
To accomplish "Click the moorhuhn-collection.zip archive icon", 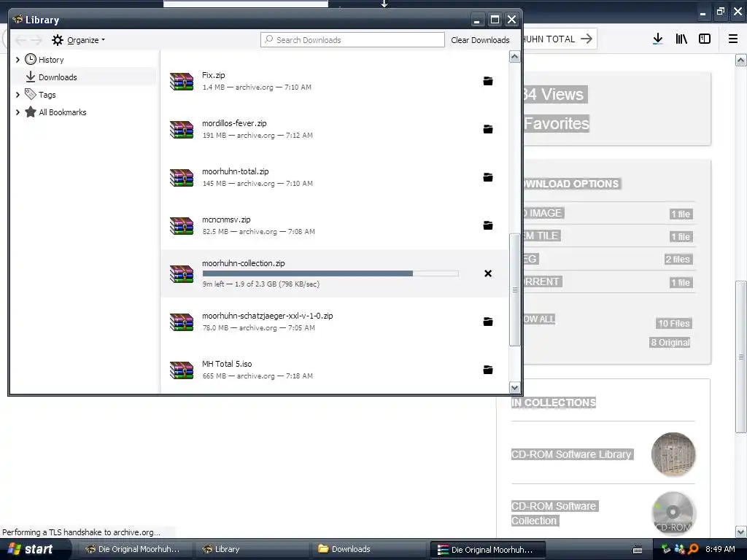I will click(182, 273).
